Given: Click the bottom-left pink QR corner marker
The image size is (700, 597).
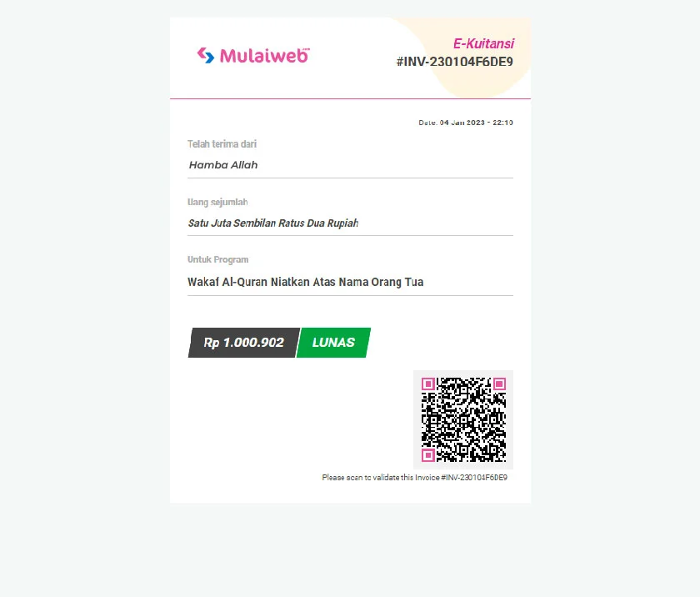Looking at the screenshot, I should 428,455.
